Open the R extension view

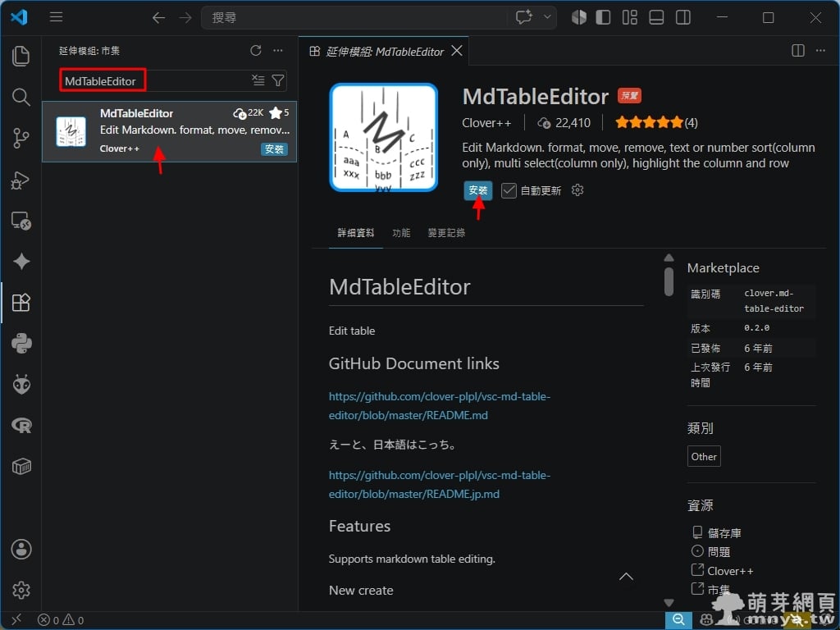[21, 426]
